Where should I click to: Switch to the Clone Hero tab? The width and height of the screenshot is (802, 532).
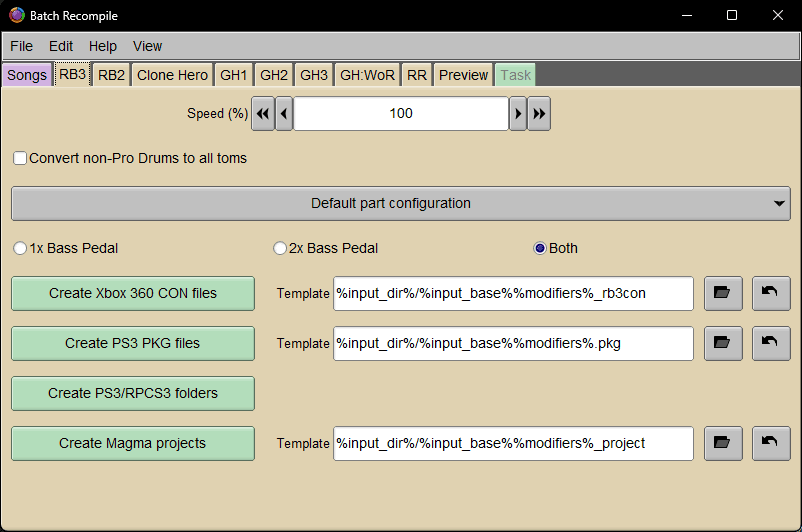[x=172, y=75]
